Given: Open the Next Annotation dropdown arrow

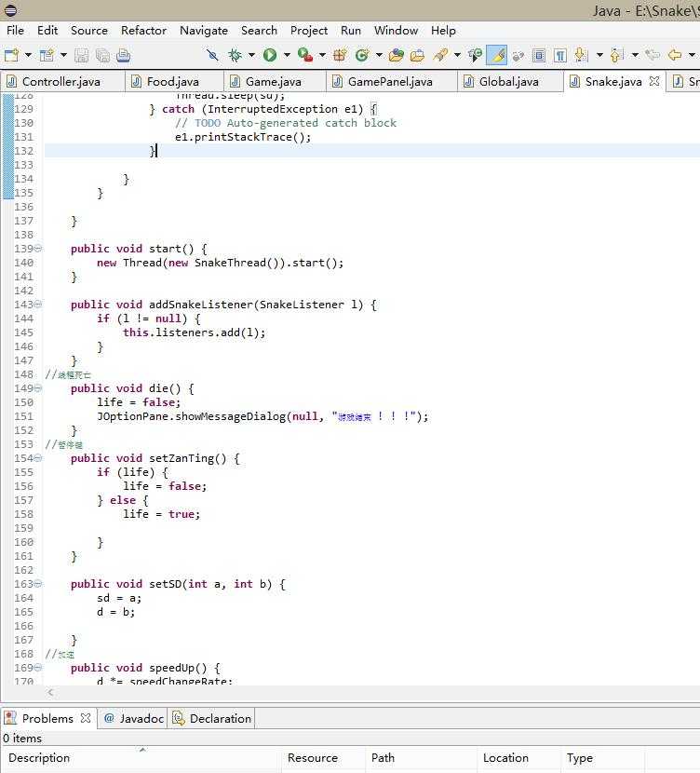Looking at the screenshot, I should click(599, 55).
